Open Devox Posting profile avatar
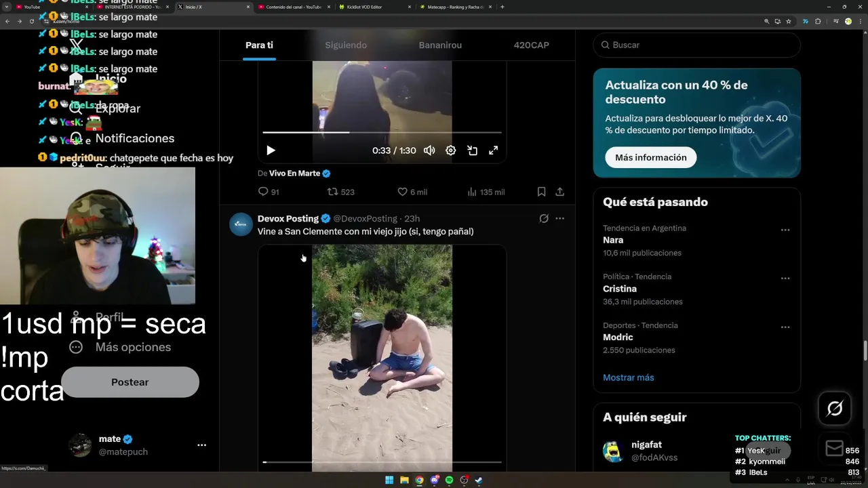 (241, 224)
